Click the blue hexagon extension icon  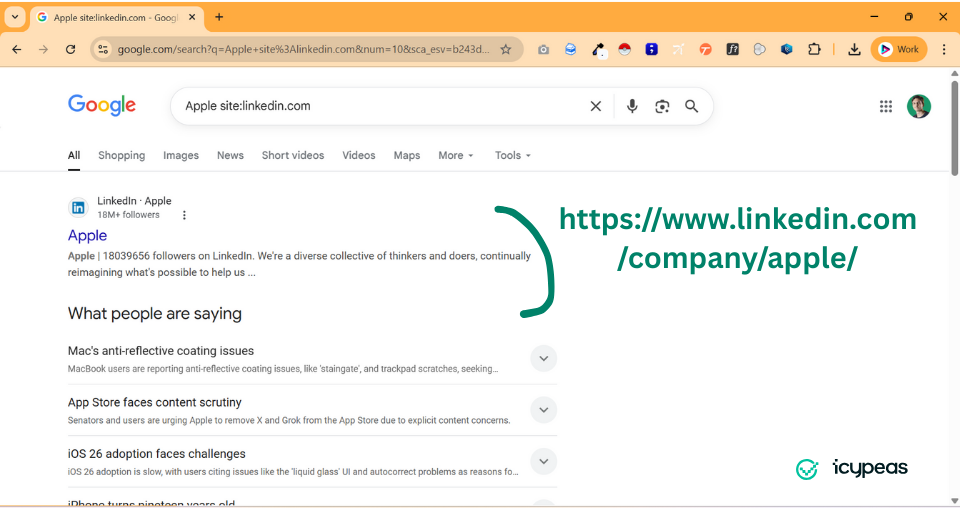tap(787, 50)
